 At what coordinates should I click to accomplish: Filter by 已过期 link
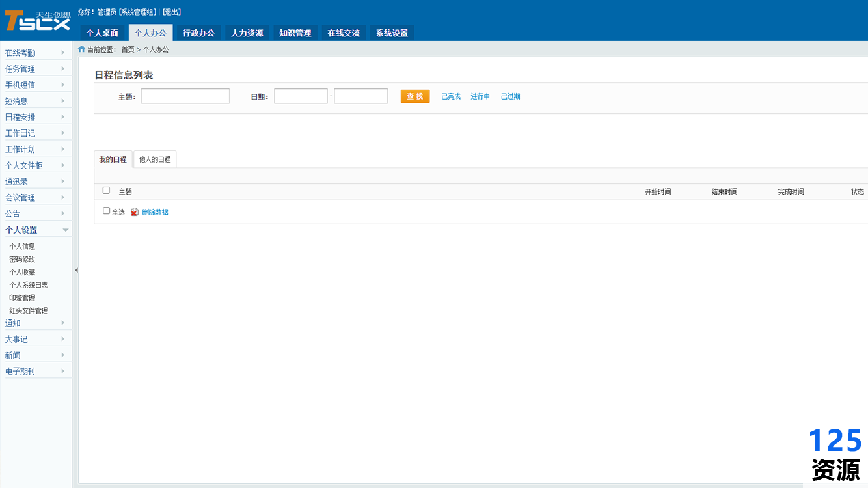point(510,96)
